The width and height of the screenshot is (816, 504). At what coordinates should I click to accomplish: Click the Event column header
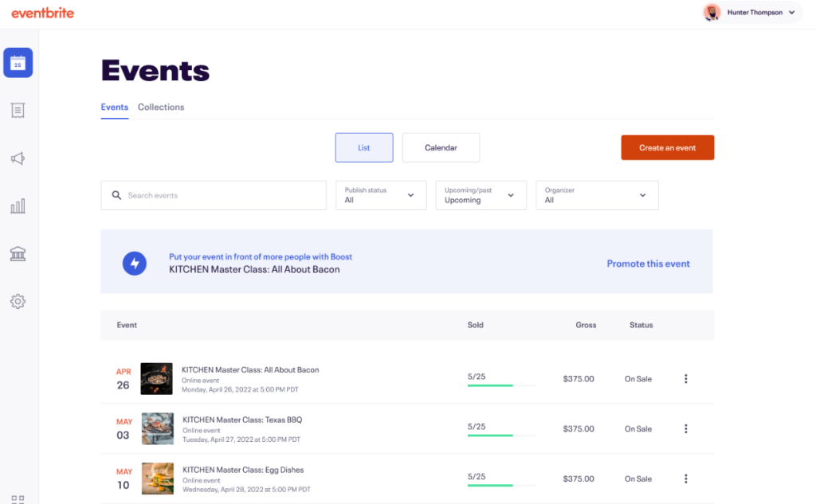tap(127, 325)
